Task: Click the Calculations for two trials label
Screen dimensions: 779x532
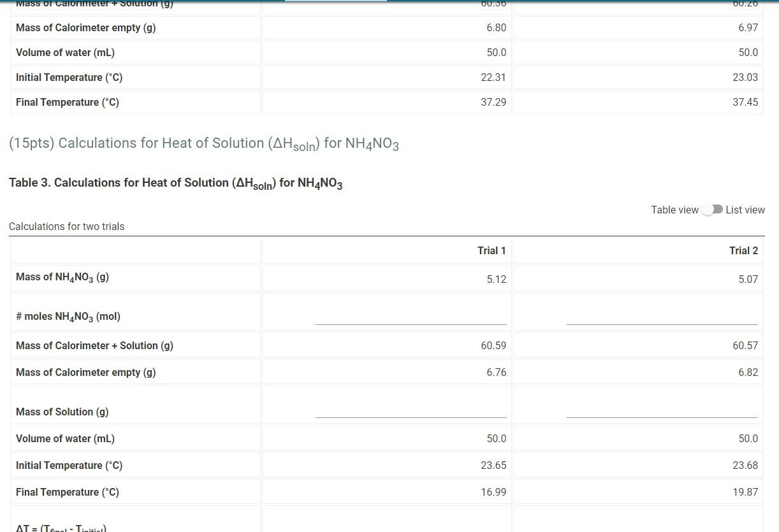Action: pos(67,226)
